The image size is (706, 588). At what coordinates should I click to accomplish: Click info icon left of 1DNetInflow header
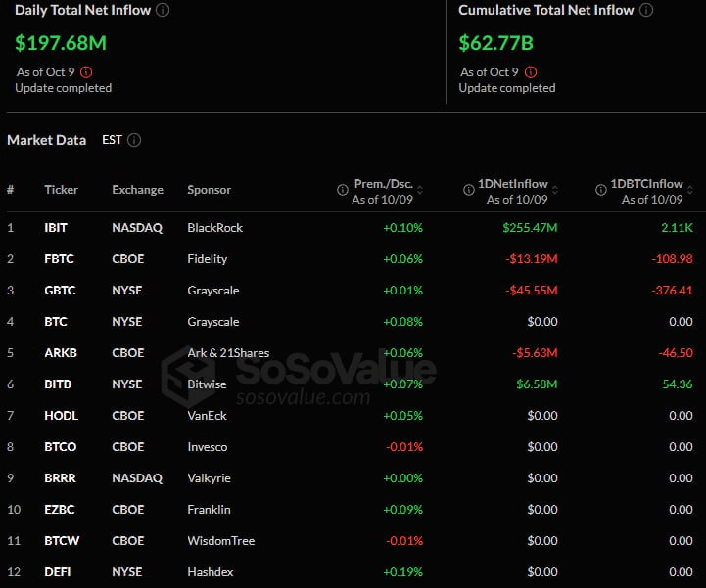pyautogui.click(x=466, y=191)
